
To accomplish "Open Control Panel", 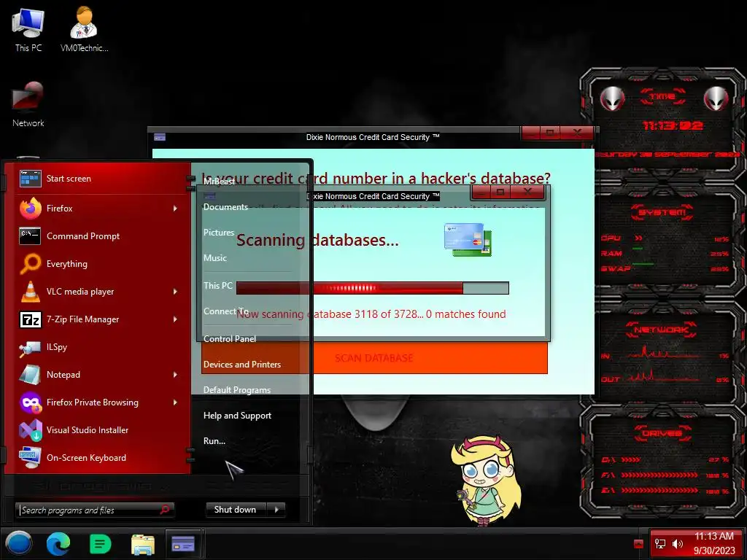I will click(x=230, y=339).
